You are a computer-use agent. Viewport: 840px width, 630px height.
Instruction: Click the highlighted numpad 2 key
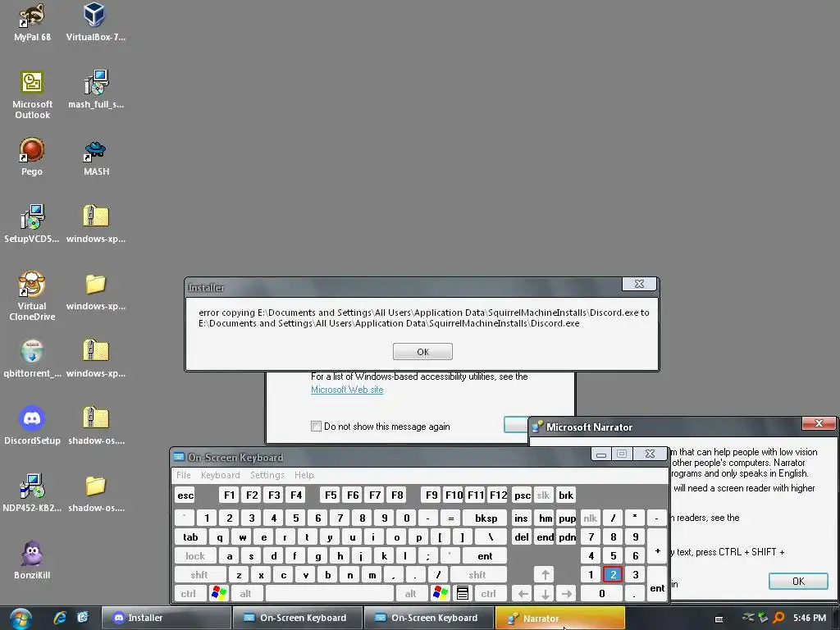tap(613, 575)
